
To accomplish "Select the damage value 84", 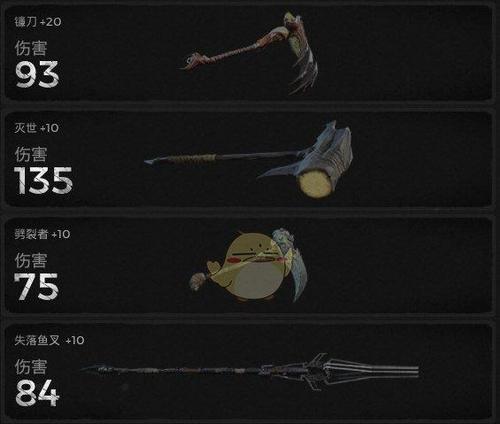I will tap(37, 393).
